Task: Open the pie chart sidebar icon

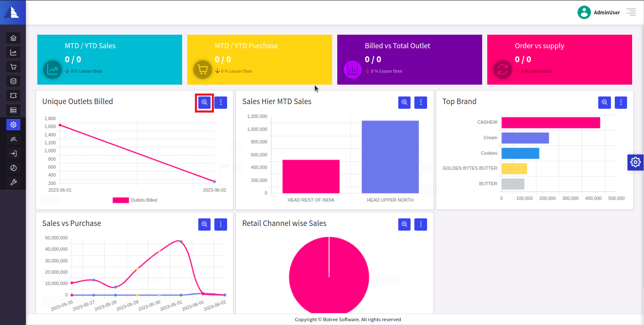Action: (x=14, y=168)
